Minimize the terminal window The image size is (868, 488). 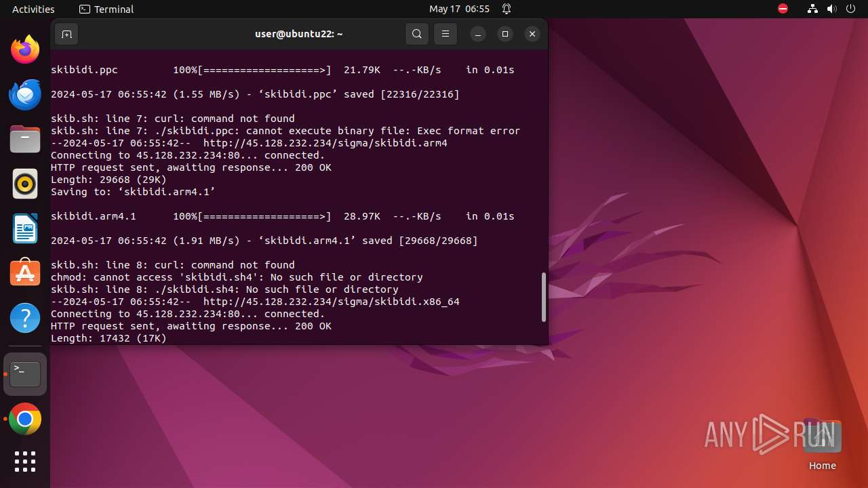pyautogui.click(x=478, y=34)
